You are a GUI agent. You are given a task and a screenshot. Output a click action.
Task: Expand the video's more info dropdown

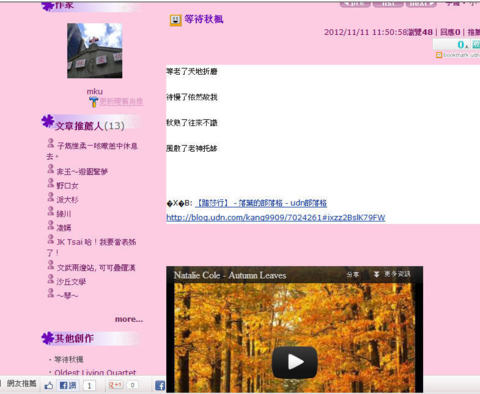392,274
